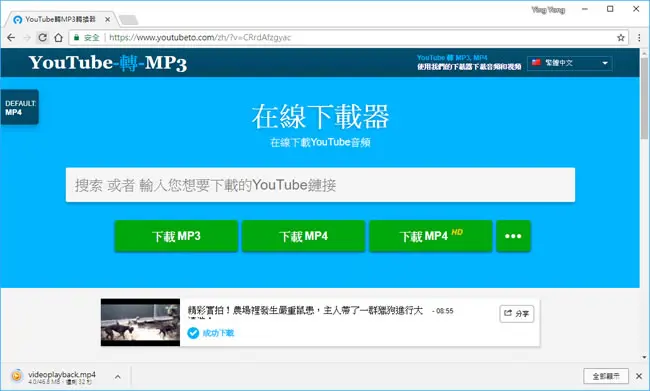The image size is (650, 391).
Task: Open a new browser tab
Action: point(129,19)
